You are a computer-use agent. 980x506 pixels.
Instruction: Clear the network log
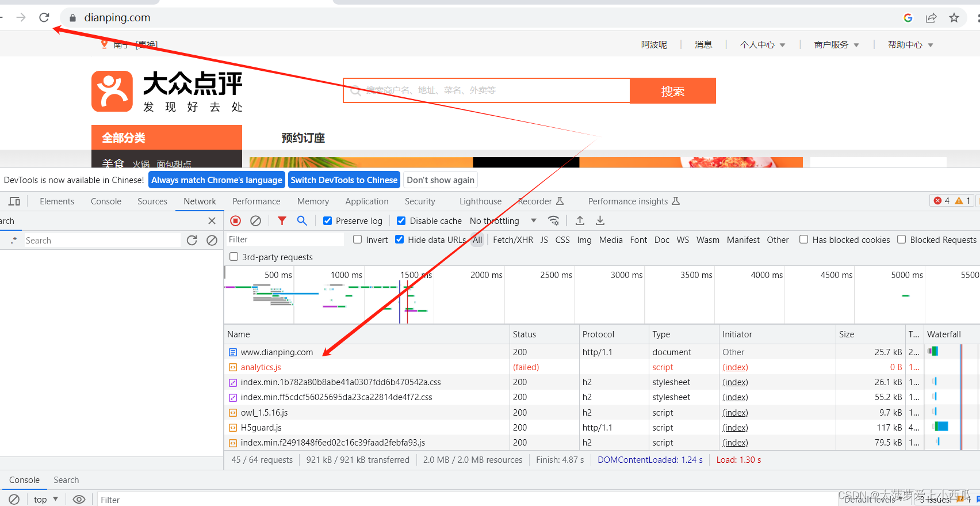pos(256,220)
